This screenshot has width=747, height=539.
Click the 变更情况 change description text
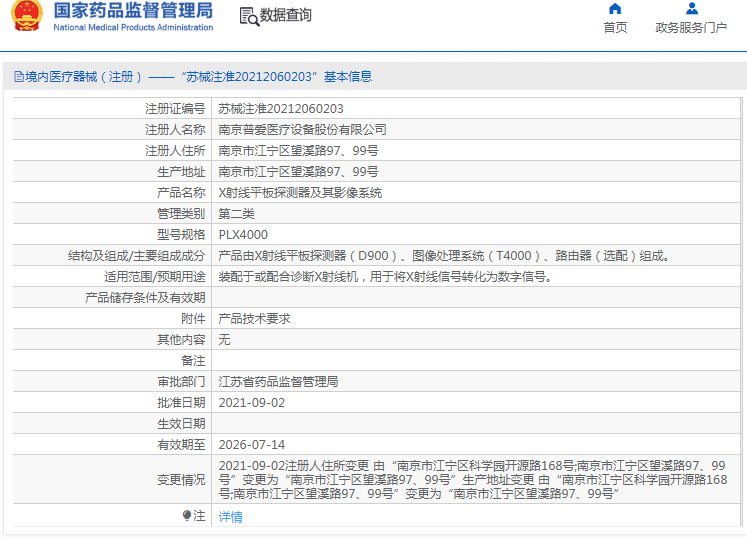pyautogui.click(x=473, y=479)
